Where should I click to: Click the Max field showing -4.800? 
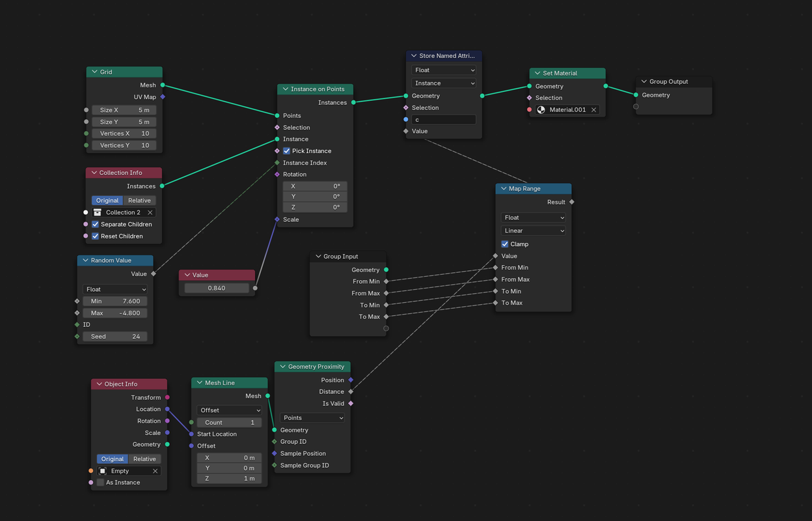(115, 313)
